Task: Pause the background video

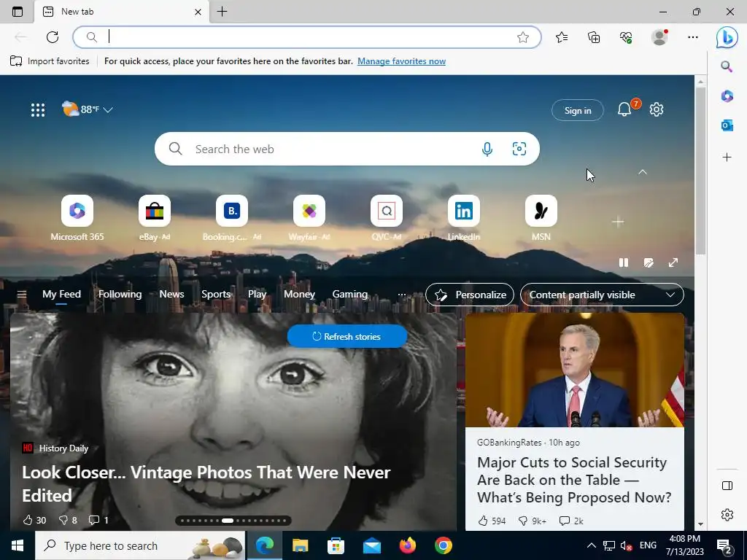Action: pos(624,262)
